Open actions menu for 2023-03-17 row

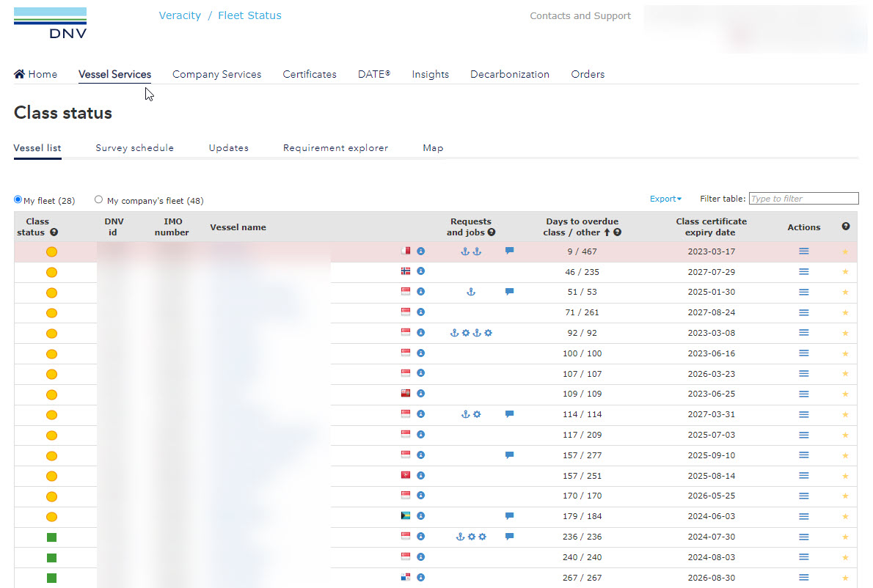804,251
